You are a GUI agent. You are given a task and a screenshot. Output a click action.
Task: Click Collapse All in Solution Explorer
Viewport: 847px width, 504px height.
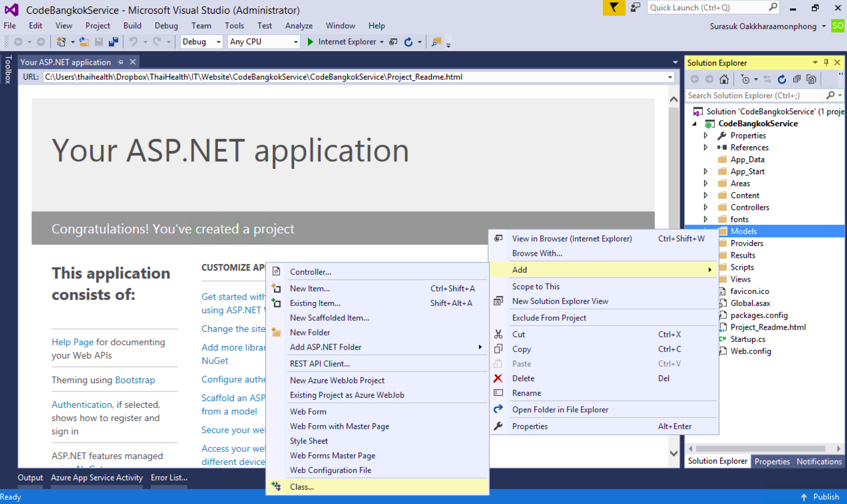(796, 79)
